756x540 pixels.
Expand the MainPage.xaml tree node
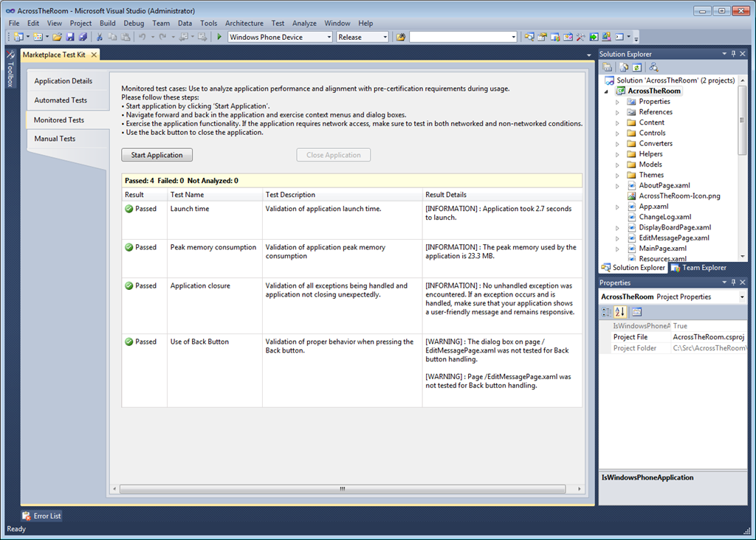tap(617, 249)
